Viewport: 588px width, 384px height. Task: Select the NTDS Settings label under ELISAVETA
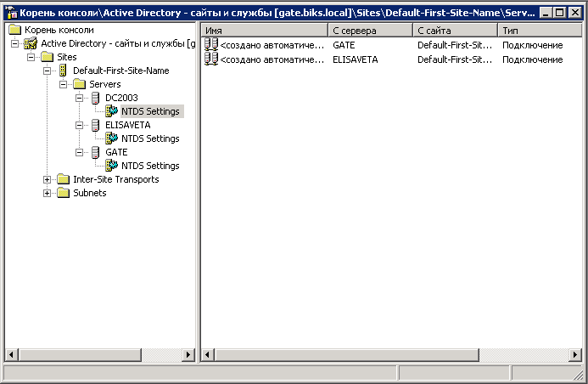click(x=150, y=138)
